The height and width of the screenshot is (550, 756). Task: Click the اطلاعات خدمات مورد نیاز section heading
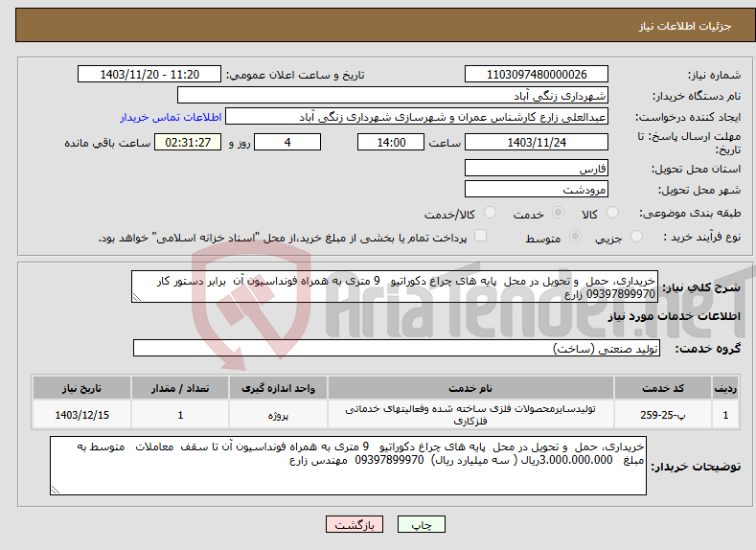coord(674,316)
